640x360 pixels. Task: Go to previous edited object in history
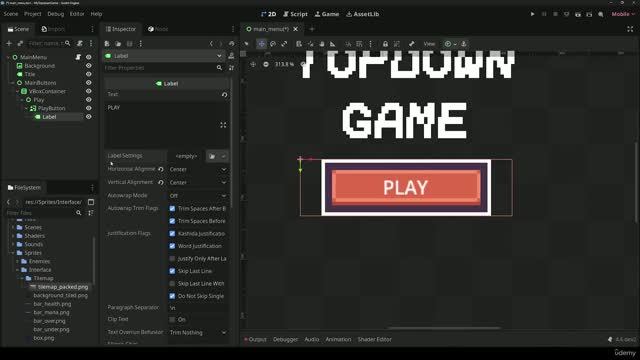click(211, 43)
